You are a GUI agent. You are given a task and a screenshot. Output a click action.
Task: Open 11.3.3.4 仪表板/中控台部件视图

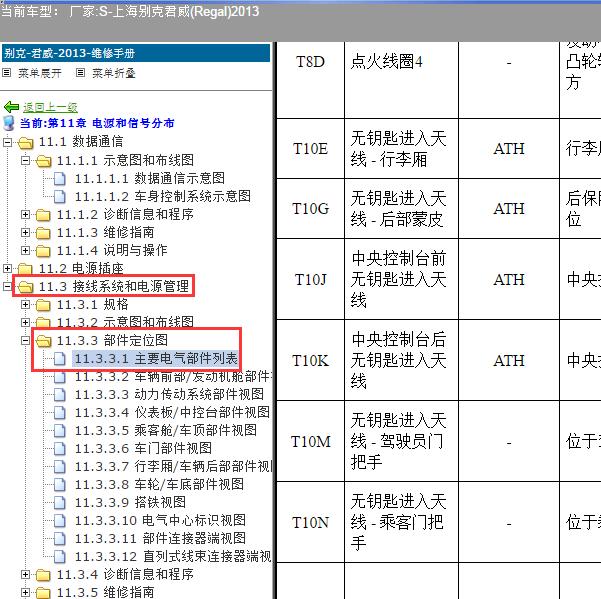[x=172, y=412]
